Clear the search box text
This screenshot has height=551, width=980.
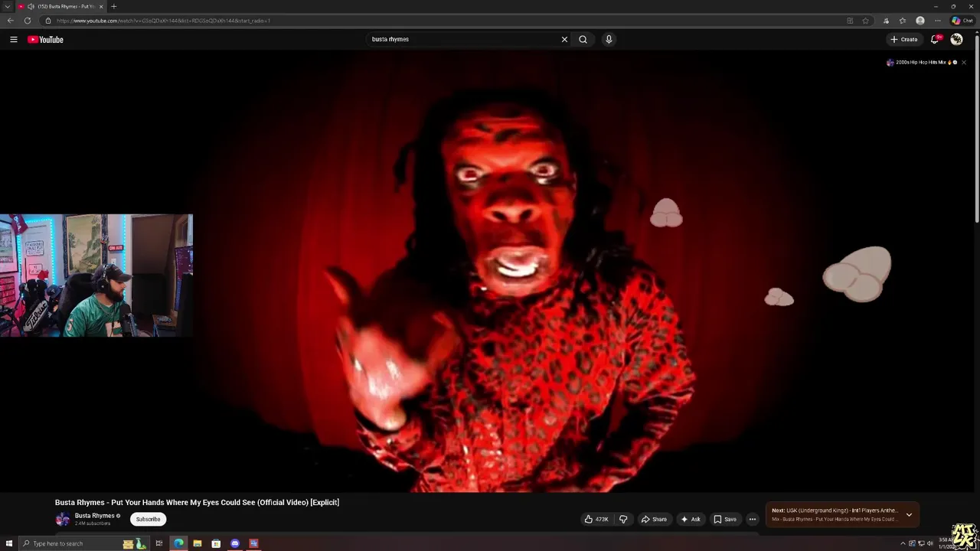tap(564, 39)
